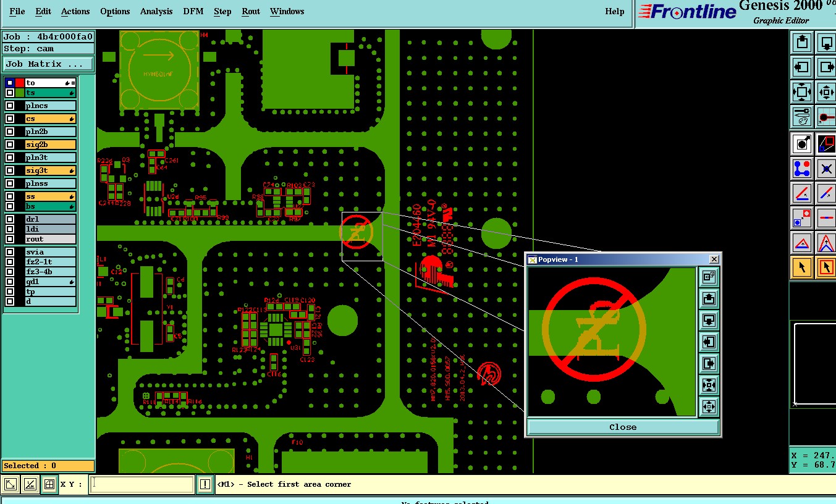Toggle the checkbox for layer ts
Image resolution: width=836 pixels, height=504 pixels.
point(10,93)
